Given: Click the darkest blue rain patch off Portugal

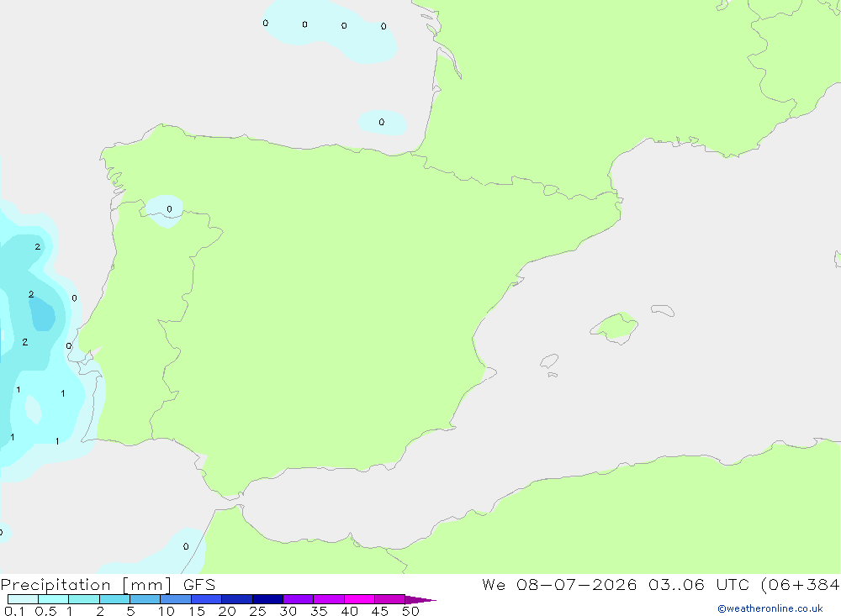Looking at the screenshot, I should [x=42, y=314].
